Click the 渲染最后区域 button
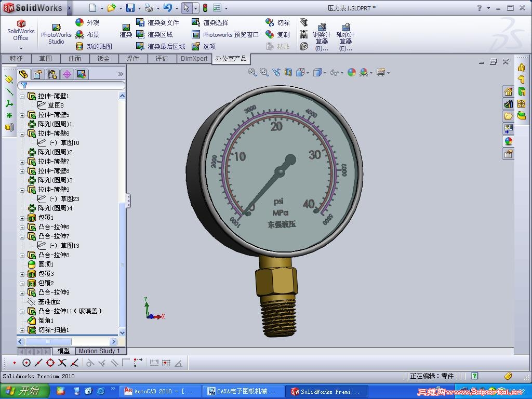 (161, 46)
